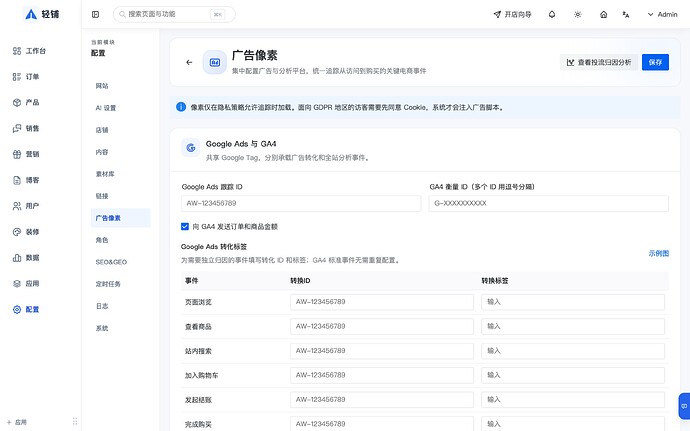Screen dimensions: 690x431
Task: Focus 转换标签 field for 发起结账
Action: point(573,400)
